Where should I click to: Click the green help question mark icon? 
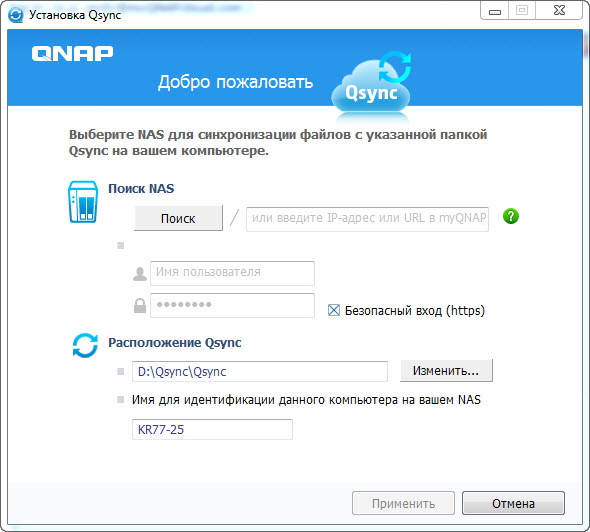click(x=511, y=216)
